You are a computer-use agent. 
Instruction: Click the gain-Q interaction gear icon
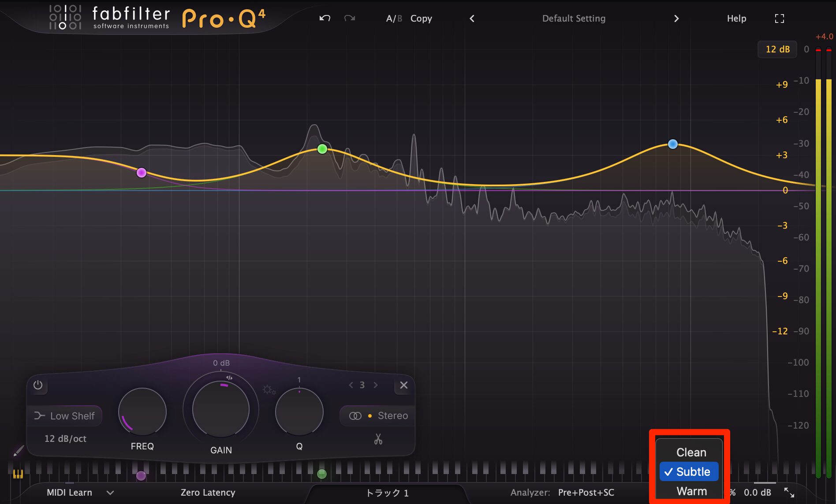pos(269,390)
